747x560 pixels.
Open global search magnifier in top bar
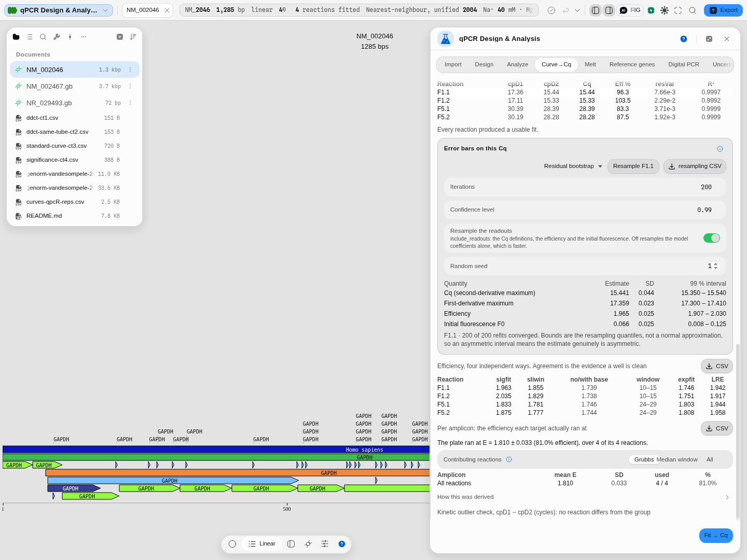click(x=693, y=10)
